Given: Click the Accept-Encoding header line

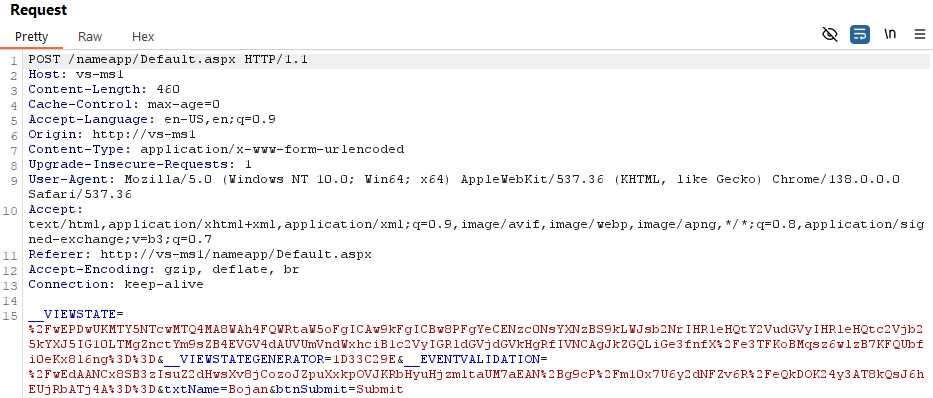Looking at the screenshot, I should click(164, 269).
